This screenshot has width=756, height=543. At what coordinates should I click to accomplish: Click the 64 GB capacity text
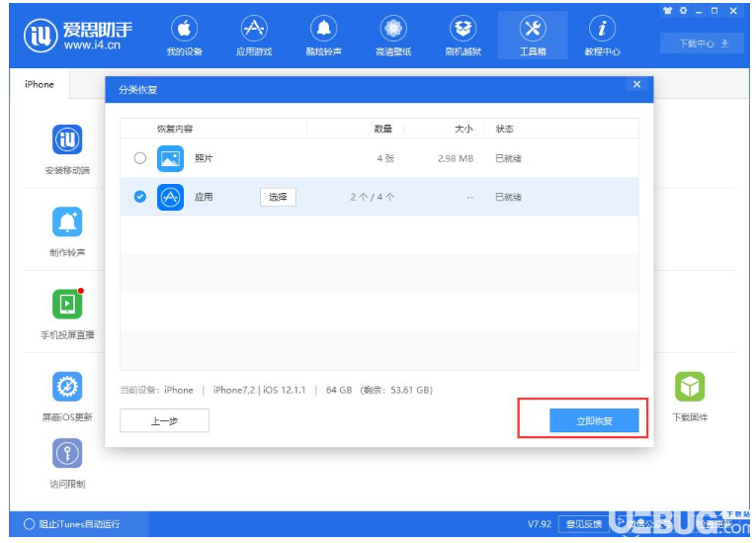339,390
